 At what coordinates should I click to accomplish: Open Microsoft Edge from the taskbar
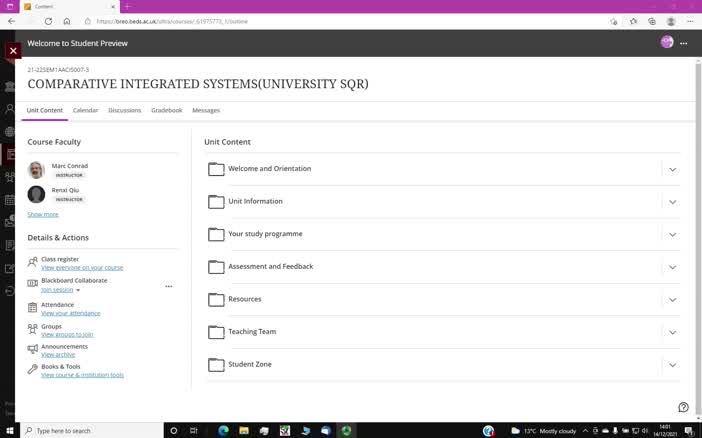pos(223,430)
